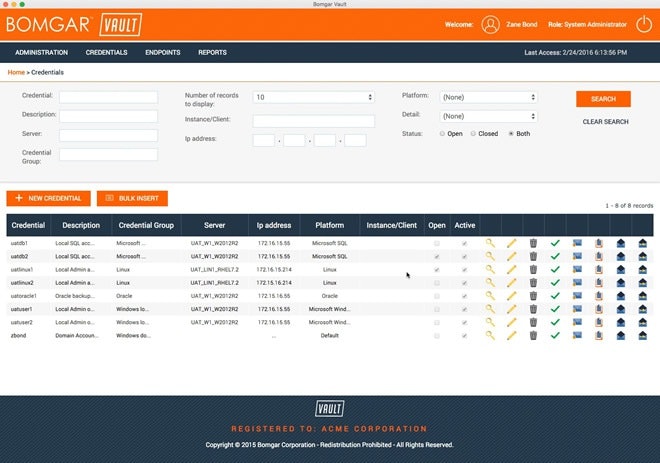
Task: Open blue monitor icon for uatlinux2
Action: pos(577,283)
